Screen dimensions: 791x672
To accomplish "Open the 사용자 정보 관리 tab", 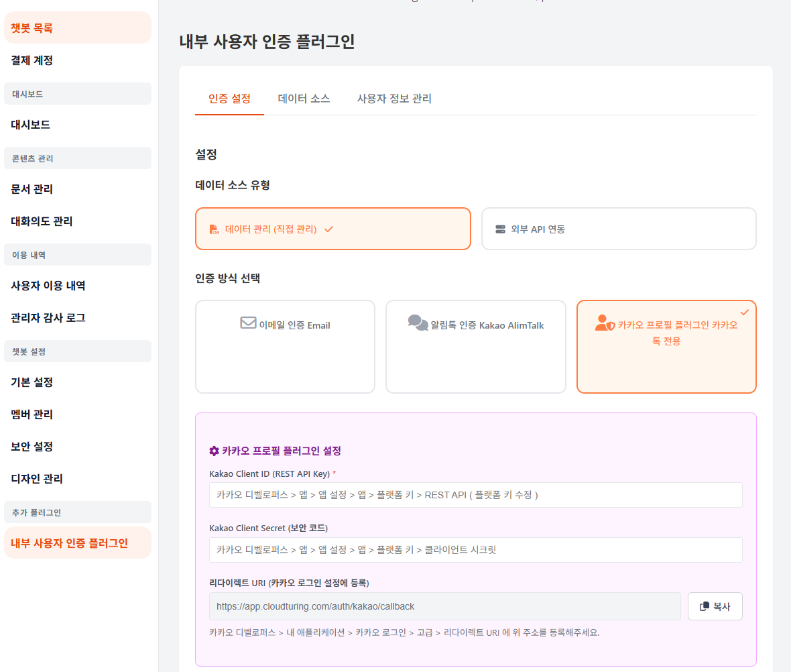I will 394,98.
